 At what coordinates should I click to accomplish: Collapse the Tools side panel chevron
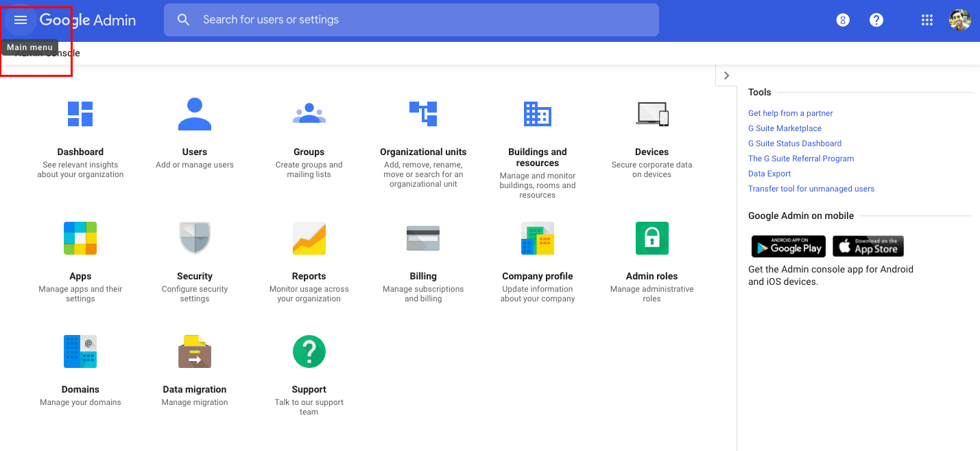pyautogui.click(x=726, y=76)
